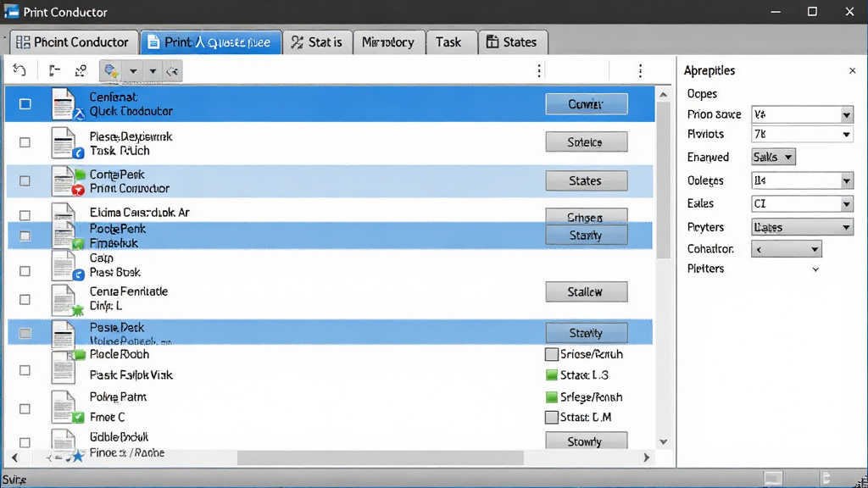Viewport: 868px width, 488px height.
Task: Click the Stallew button
Action: (587, 292)
